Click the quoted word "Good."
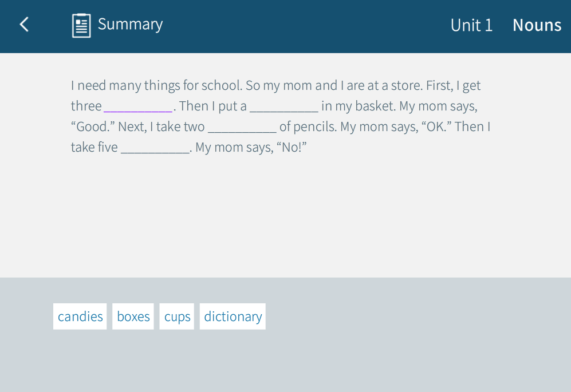 pyautogui.click(x=93, y=127)
